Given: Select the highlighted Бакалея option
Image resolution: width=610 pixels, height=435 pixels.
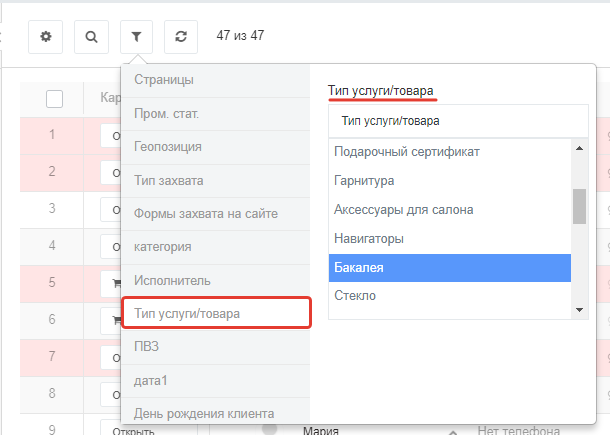Looking at the screenshot, I should coord(450,268).
